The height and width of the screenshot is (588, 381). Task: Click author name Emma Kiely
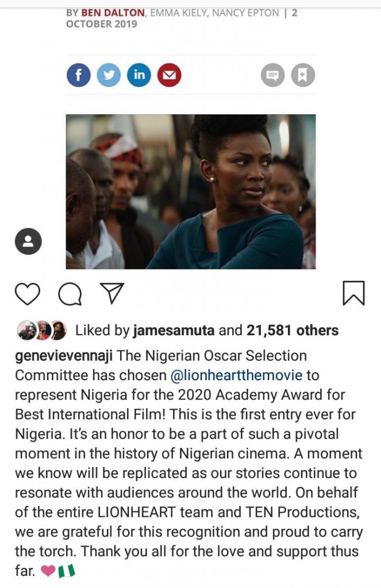[x=178, y=11]
